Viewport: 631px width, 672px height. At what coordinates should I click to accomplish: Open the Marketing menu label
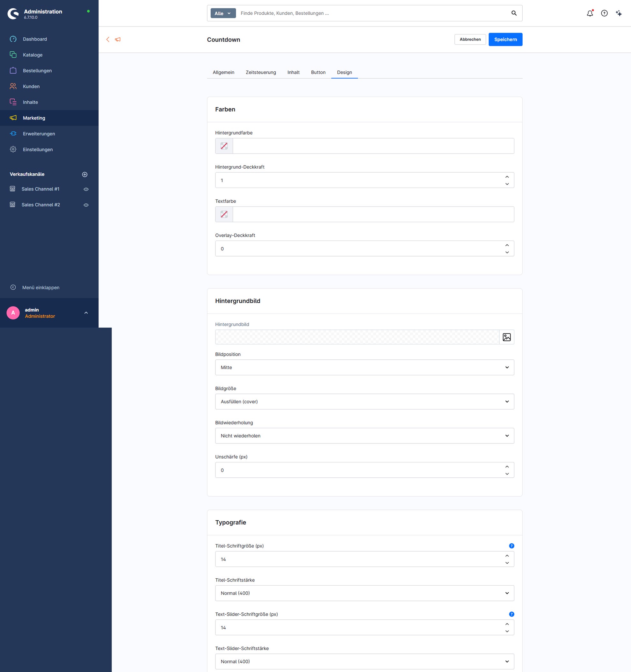(x=34, y=118)
